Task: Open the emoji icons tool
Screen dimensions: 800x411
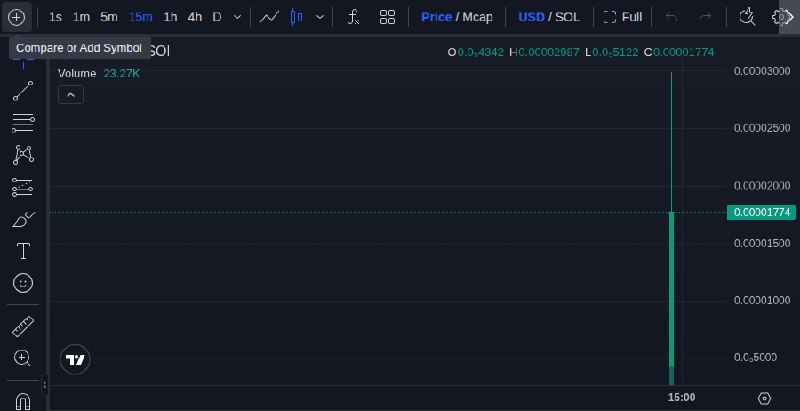Action: tap(23, 283)
